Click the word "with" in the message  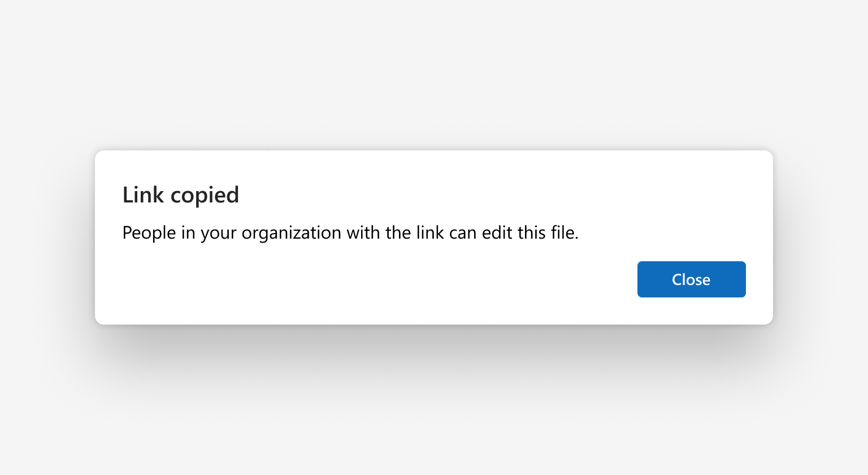tap(363, 232)
